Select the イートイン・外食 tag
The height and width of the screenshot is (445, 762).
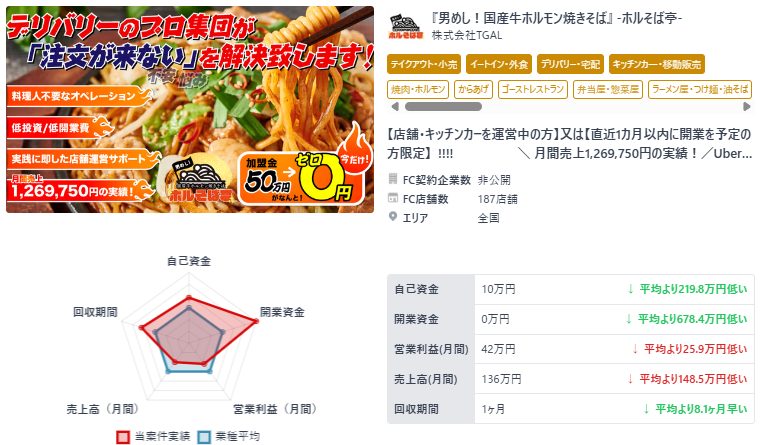coord(499,64)
